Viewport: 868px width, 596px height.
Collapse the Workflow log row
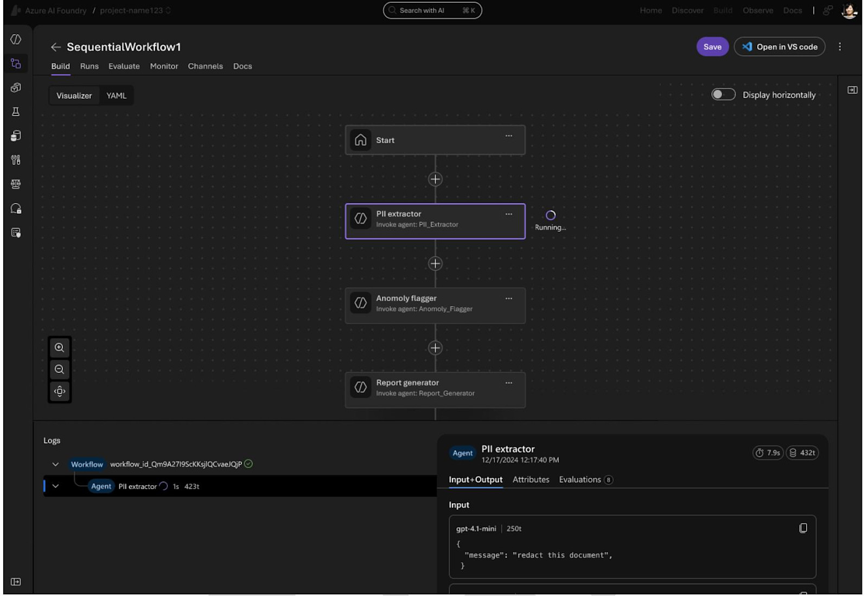click(x=55, y=464)
